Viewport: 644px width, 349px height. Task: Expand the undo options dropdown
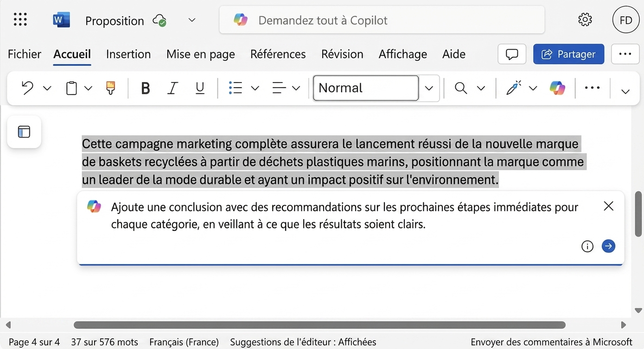[47, 88]
